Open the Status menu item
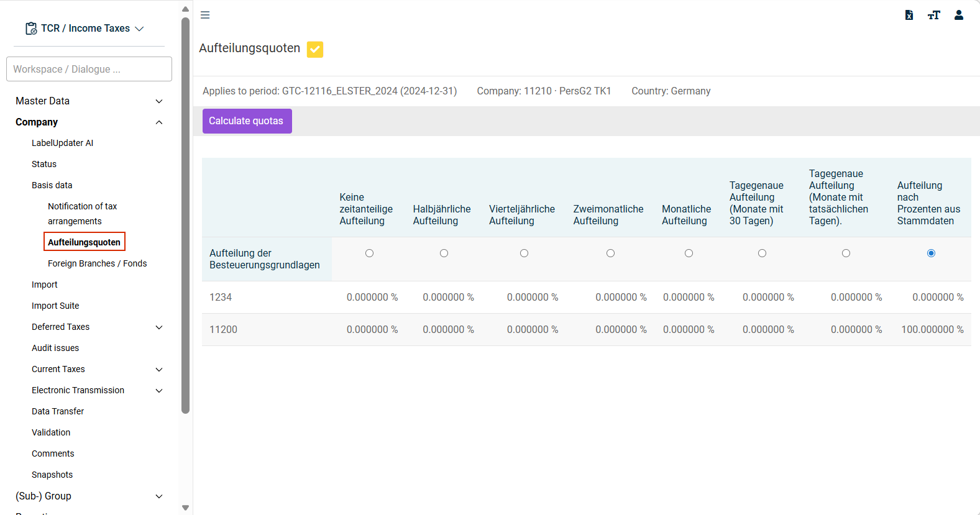980x515 pixels. pos(44,164)
